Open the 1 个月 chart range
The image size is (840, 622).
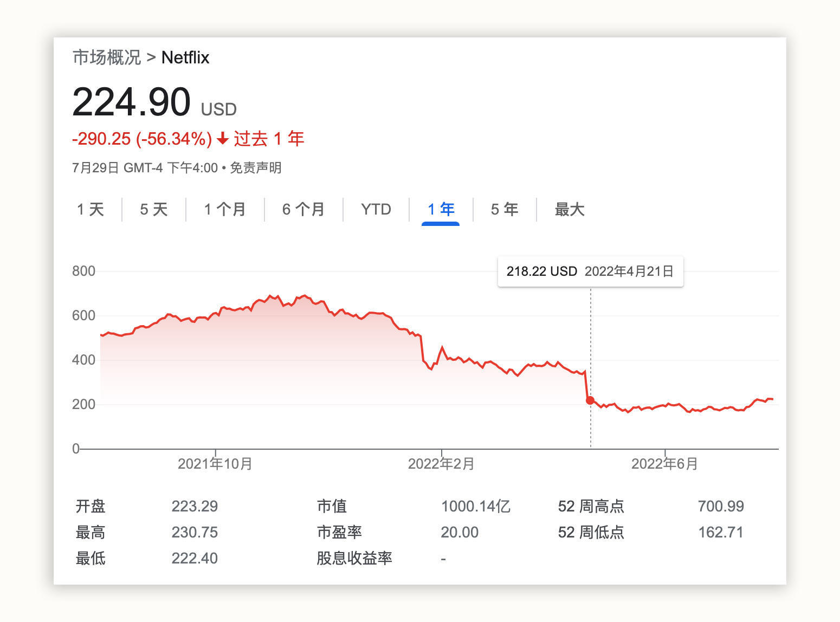click(x=225, y=209)
